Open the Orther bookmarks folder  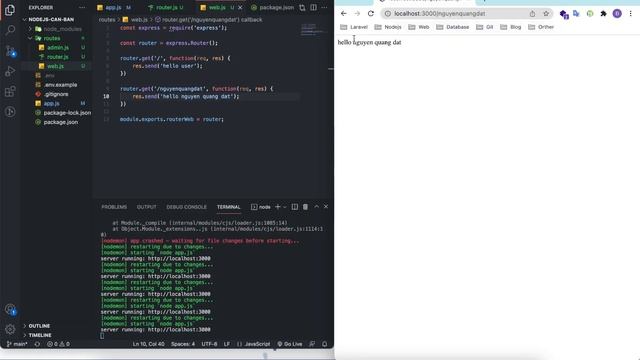(x=541, y=27)
